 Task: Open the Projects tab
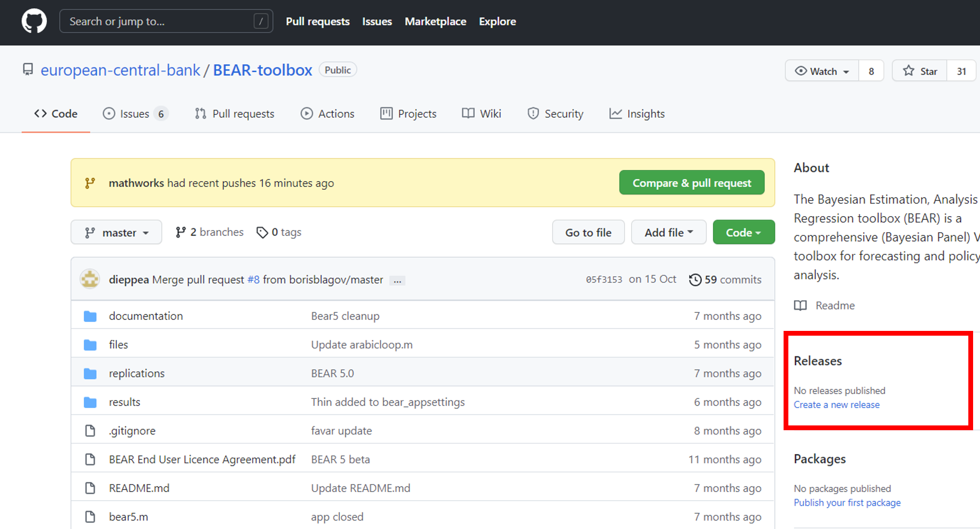[x=408, y=114]
